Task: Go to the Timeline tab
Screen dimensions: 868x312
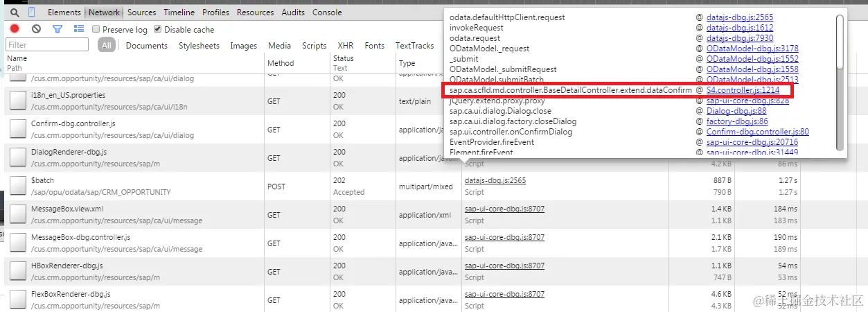Action: pyautogui.click(x=179, y=12)
